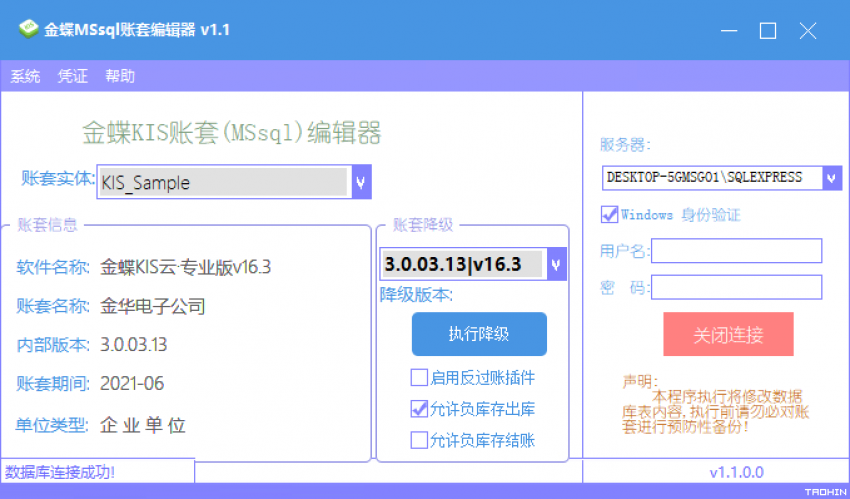
Task: Click the 金蝶KIS云·专业版v16.3 software name value
Action: click(x=185, y=267)
